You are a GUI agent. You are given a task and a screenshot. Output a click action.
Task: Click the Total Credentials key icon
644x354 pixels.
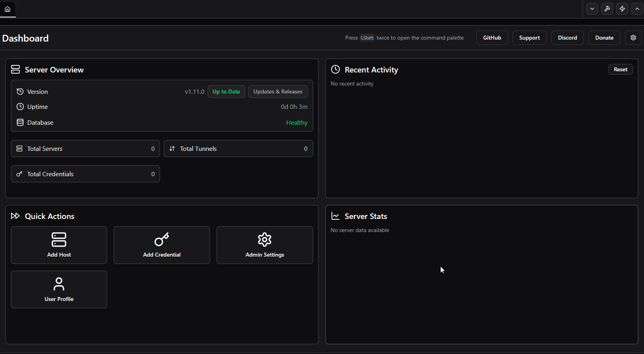coord(19,174)
